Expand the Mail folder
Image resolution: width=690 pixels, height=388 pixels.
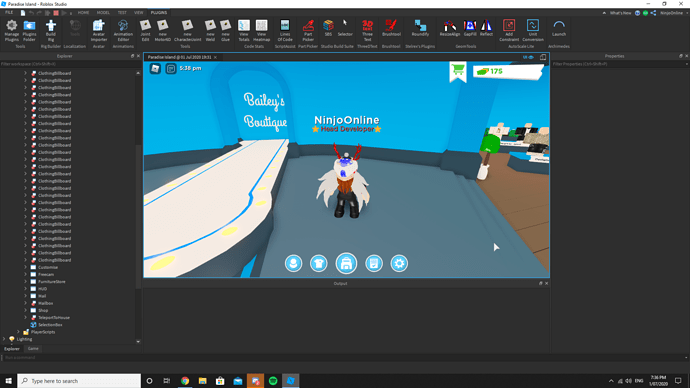pos(25,296)
